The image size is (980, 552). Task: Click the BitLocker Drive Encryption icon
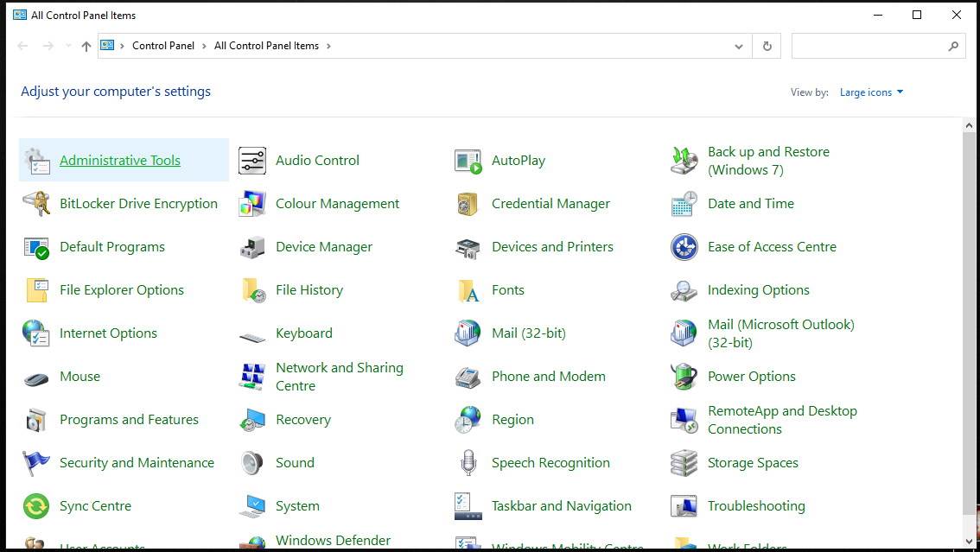[36, 204]
